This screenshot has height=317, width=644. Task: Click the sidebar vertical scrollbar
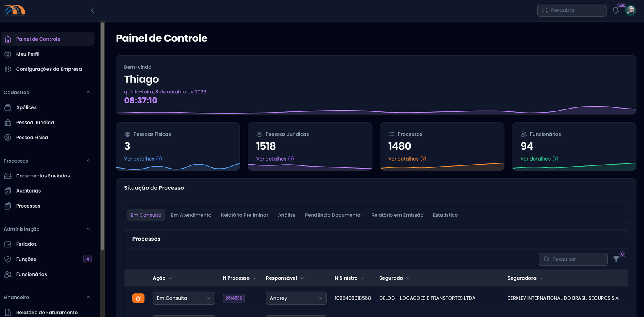pyautogui.click(x=103, y=137)
